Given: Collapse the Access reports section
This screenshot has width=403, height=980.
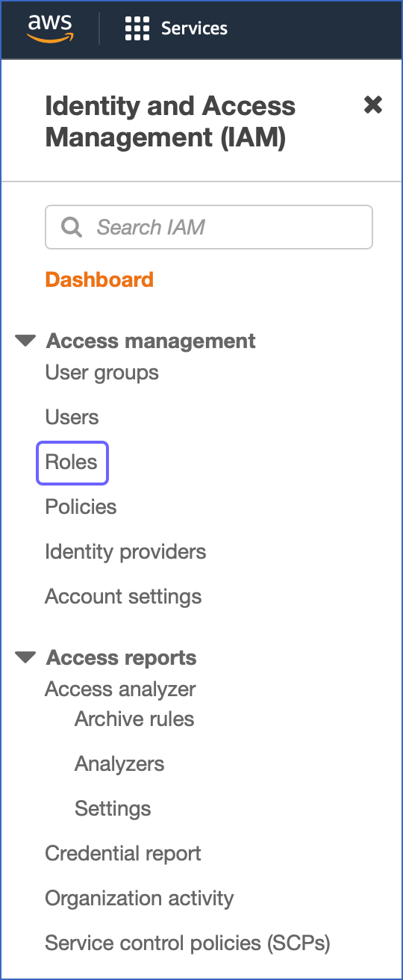Looking at the screenshot, I should pyautogui.click(x=25, y=657).
